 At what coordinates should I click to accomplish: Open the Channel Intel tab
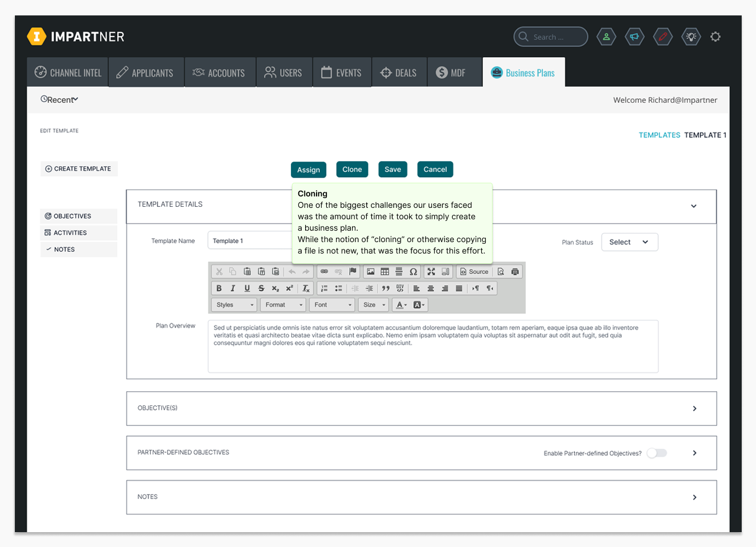pyautogui.click(x=68, y=73)
